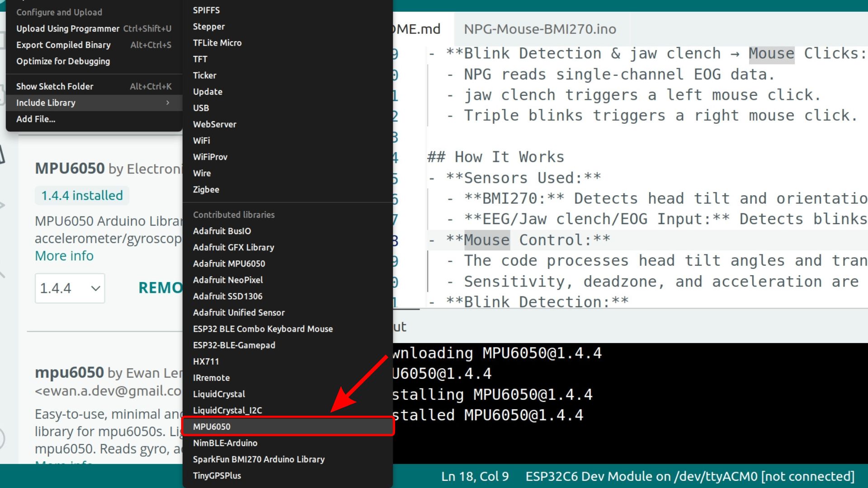Click the '1.4.4 installed' badge
The width and height of the screenshot is (868, 488).
pyautogui.click(x=82, y=195)
